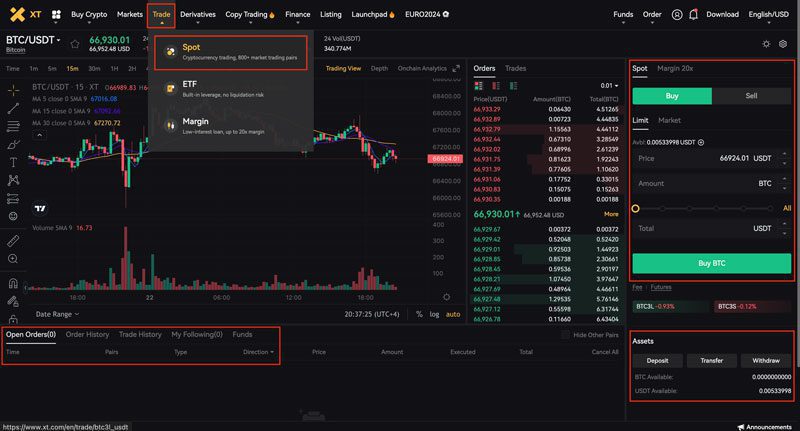
Task: Open BTC3L leveraged token
Action: (671, 307)
